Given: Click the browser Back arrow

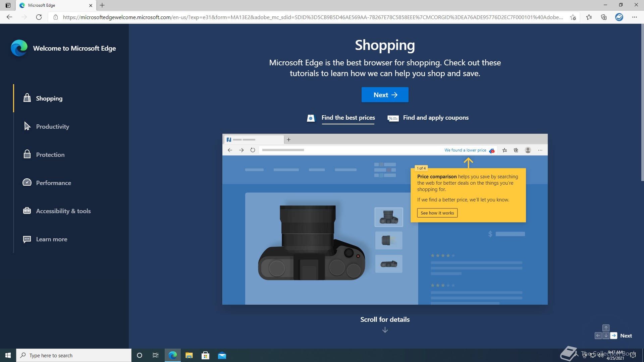Looking at the screenshot, I should [9, 17].
